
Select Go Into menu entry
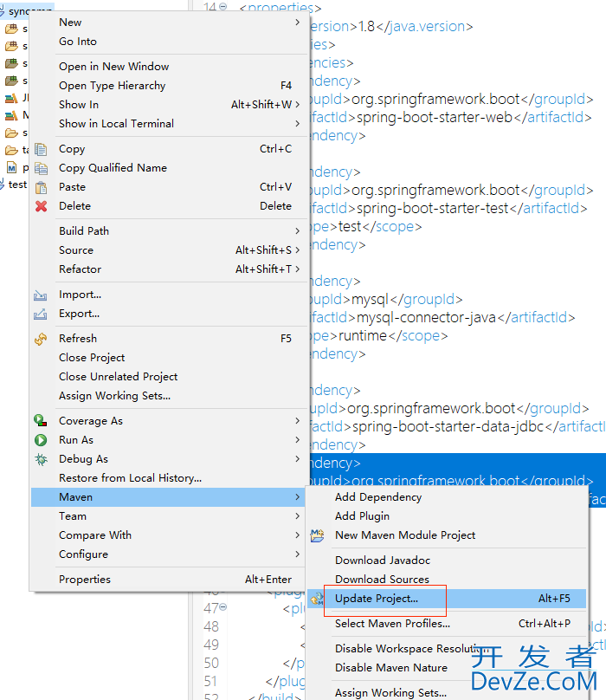(x=169, y=42)
